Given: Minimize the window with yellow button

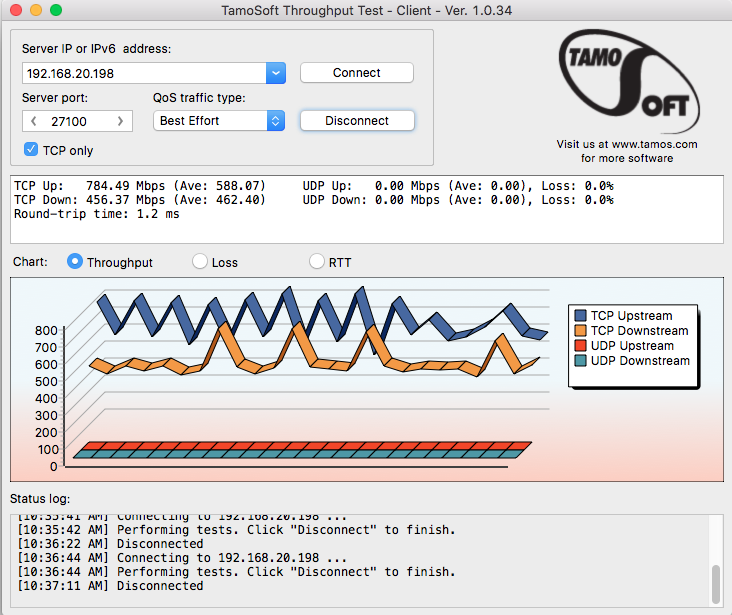Looking at the screenshot, I should pyautogui.click(x=36, y=10).
